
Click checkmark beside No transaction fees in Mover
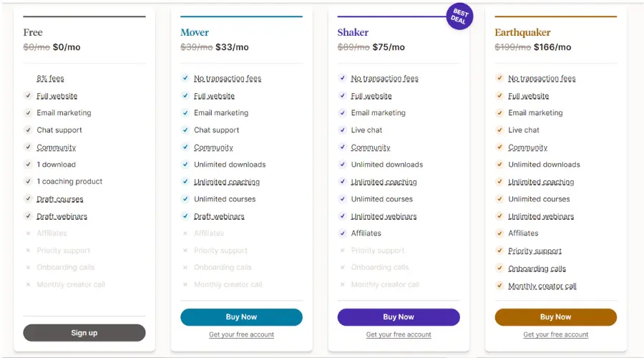[185, 77]
